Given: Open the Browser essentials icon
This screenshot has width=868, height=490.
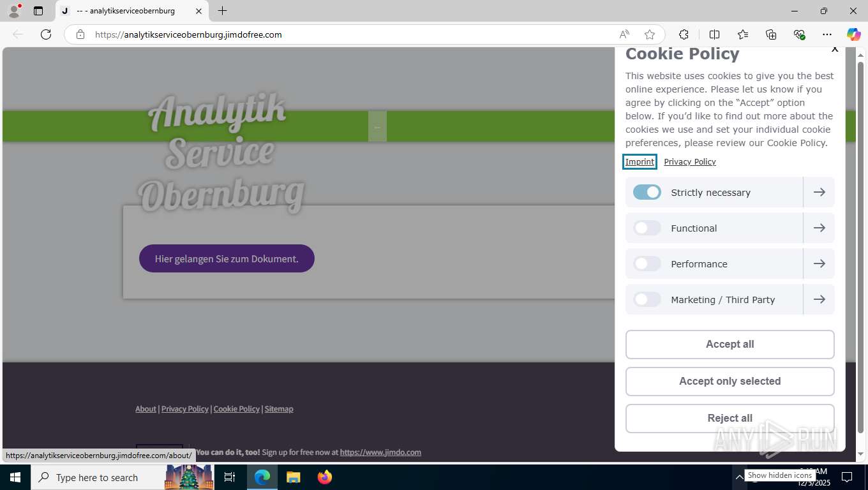Looking at the screenshot, I should pyautogui.click(x=799, y=34).
